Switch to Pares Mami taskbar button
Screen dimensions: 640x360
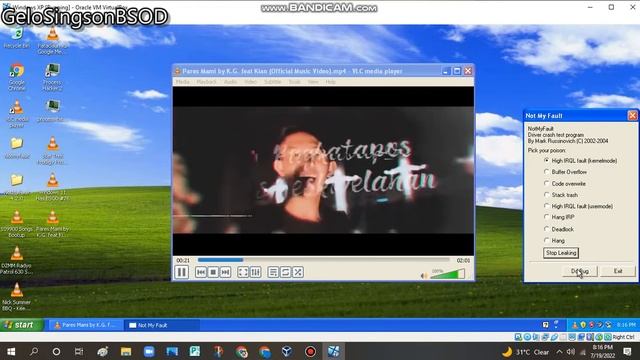(x=85, y=325)
